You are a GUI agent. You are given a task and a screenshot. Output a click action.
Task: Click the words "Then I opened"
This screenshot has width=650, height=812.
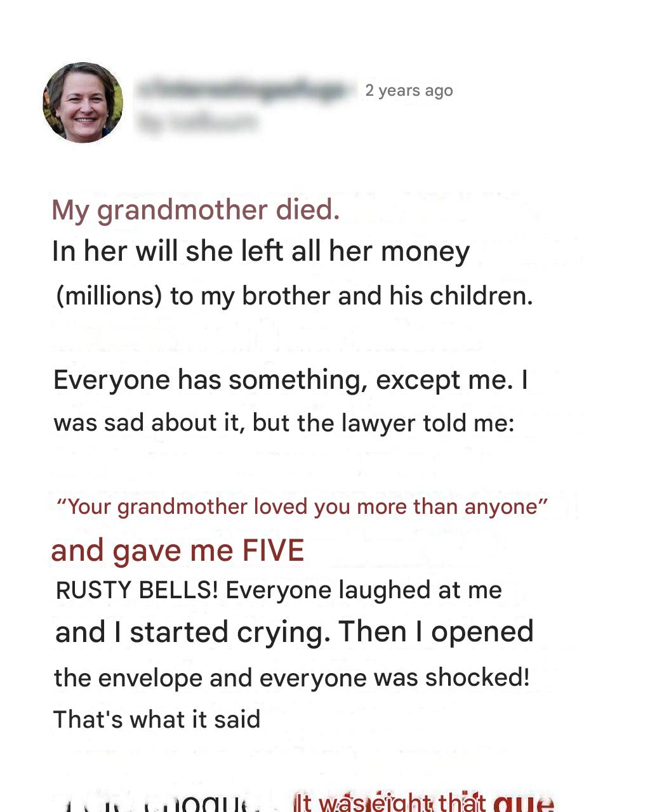pyautogui.click(x=436, y=632)
